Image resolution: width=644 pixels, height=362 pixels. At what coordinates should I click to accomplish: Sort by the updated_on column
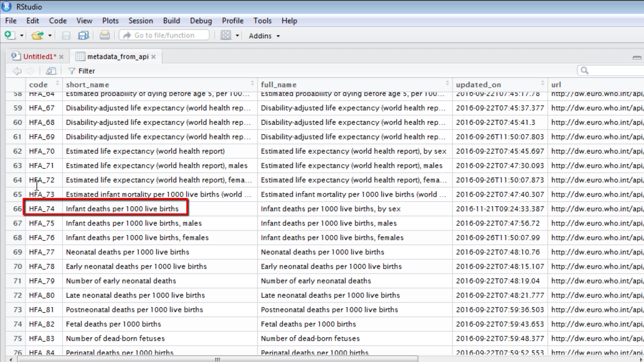click(x=500, y=84)
